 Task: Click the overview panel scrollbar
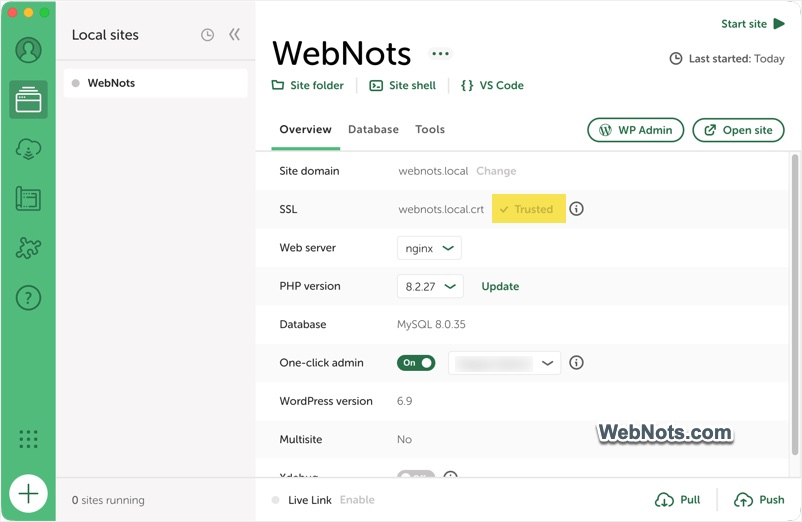point(794,304)
